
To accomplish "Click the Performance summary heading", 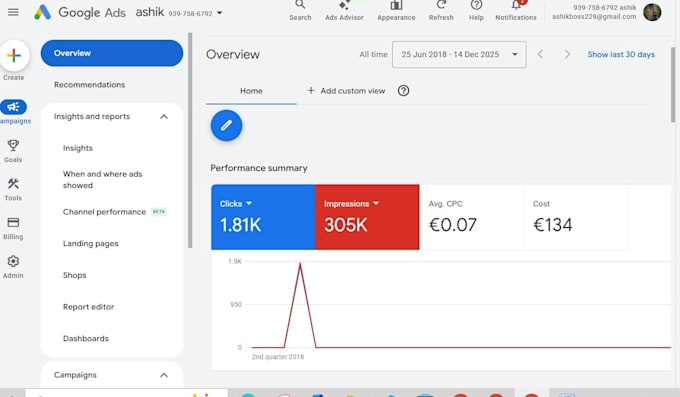I will point(259,168).
